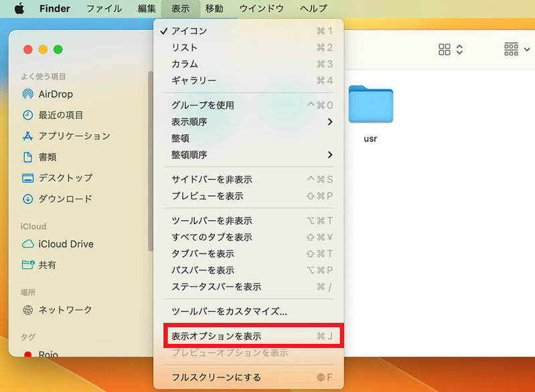Image resolution: width=535 pixels, height=392 pixels.
Task: Choose プレビューを表示
Action: click(248, 196)
